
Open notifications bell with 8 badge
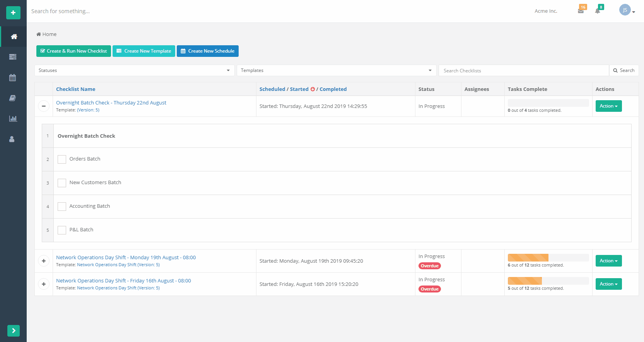tap(598, 10)
